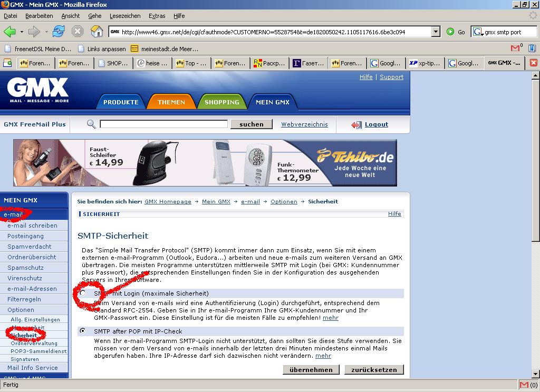The width and height of the screenshot is (540, 392).
Task: Open a new tab with the tab bar icon
Action: click(x=7, y=63)
